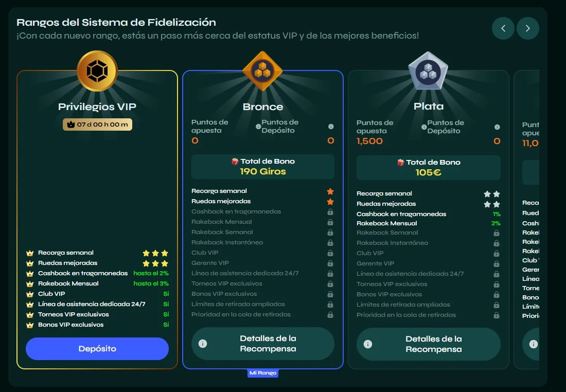Click lock icon for Bronce Prioridad en la cola
This screenshot has height=392, width=566.
pyautogui.click(x=330, y=315)
